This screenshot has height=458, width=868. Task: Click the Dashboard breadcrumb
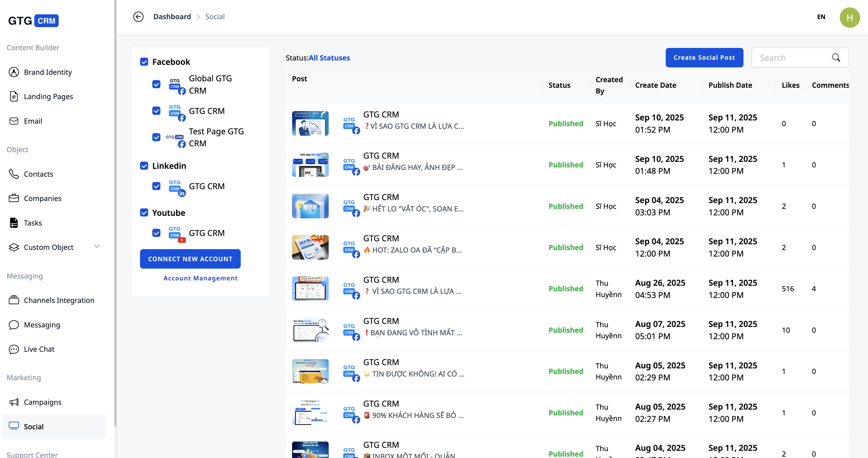172,16
